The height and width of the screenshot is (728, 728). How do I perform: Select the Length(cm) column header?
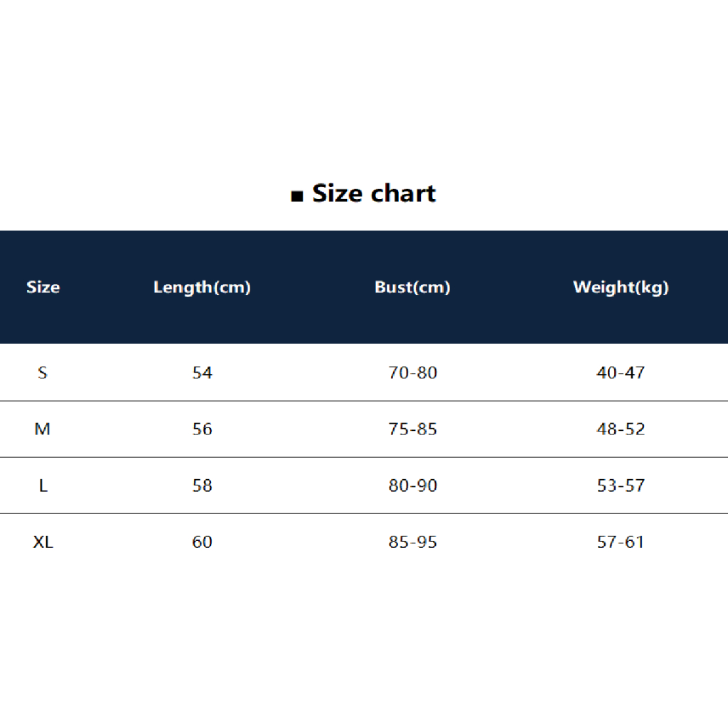pyautogui.click(x=202, y=287)
